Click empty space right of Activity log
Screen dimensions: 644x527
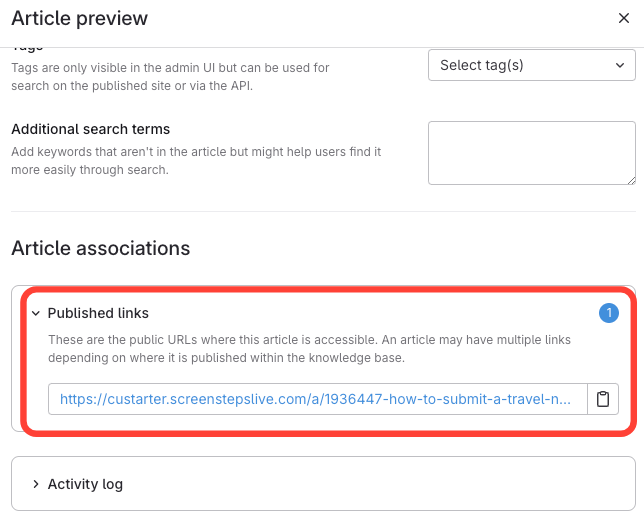pos(380,484)
